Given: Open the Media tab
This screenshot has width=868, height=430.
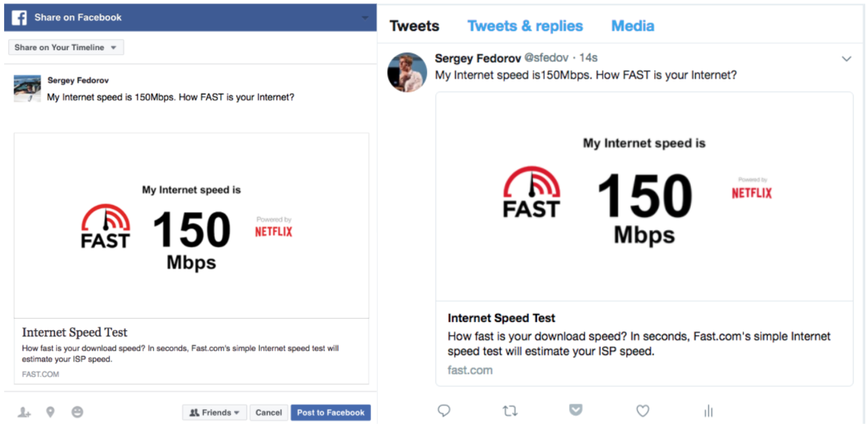Looking at the screenshot, I should [x=632, y=25].
